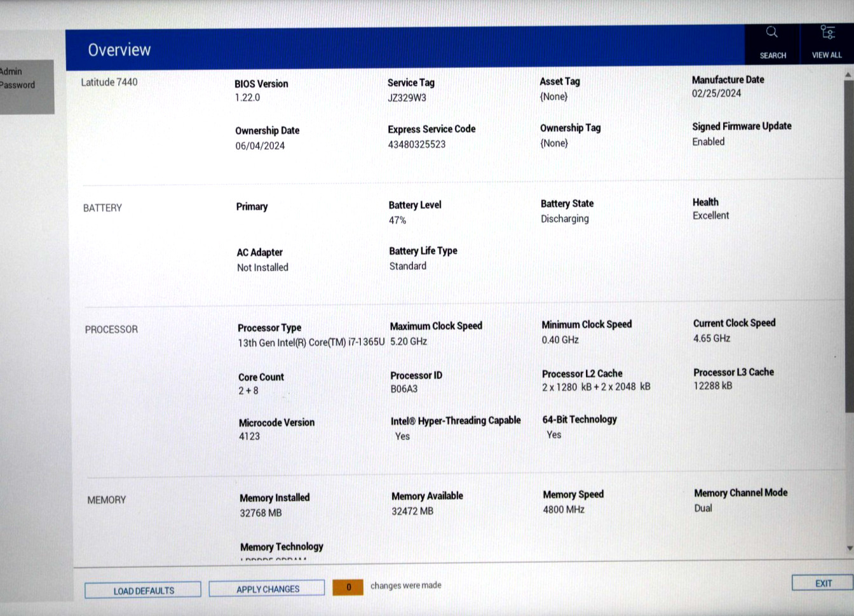Image resolution: width=854 pixels, height=616 pixels.
Task: Click the orange changes counter badge
Action: (x=348, y=587)
